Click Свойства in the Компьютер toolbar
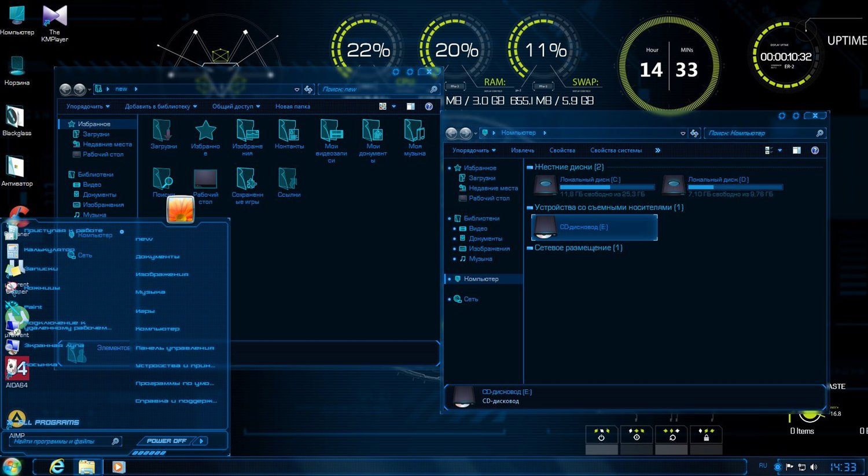This screenshot has width=868, height=476. (x=562, y=150)
